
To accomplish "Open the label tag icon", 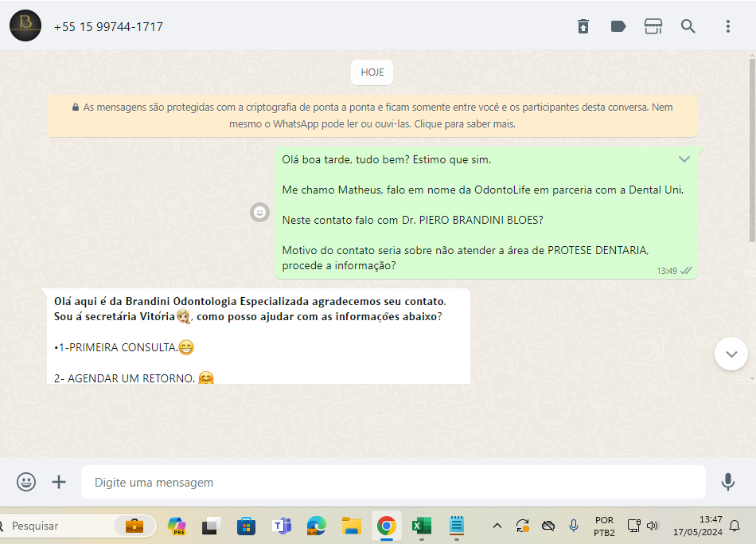I will coord(618,26).
